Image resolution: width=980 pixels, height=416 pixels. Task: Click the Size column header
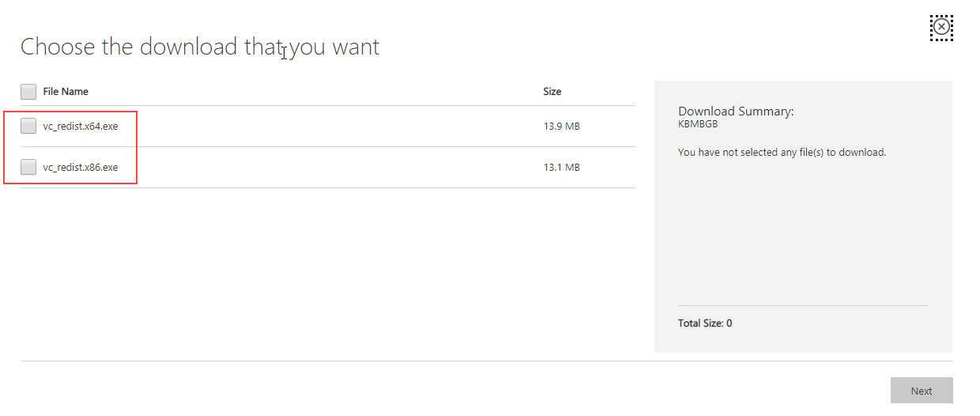pos(552,92)
